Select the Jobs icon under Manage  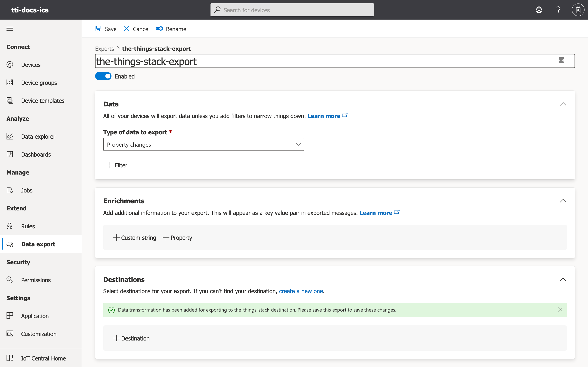coord(10,190)
